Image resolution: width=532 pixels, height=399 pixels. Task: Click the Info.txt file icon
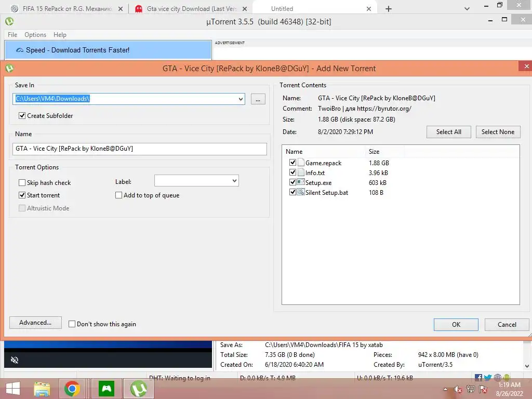301,172
